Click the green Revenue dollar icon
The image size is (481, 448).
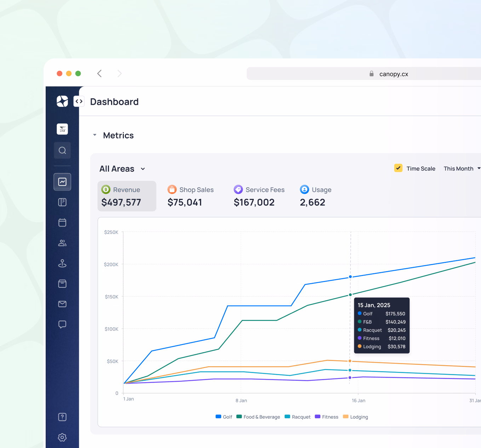(106, 190)
